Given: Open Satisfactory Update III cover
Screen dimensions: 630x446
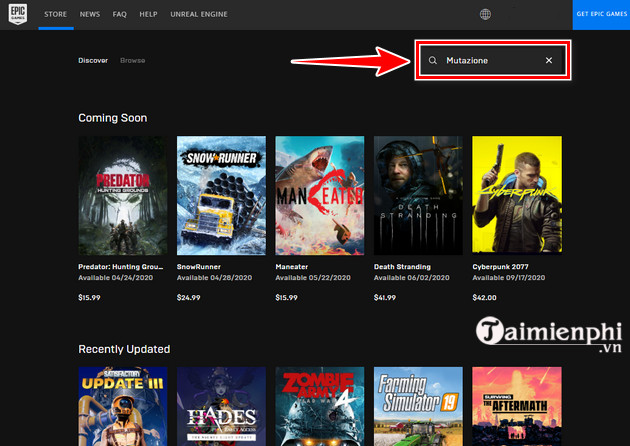Looking at the screenshot, I should pyautogui.click(x=123, y=406).
